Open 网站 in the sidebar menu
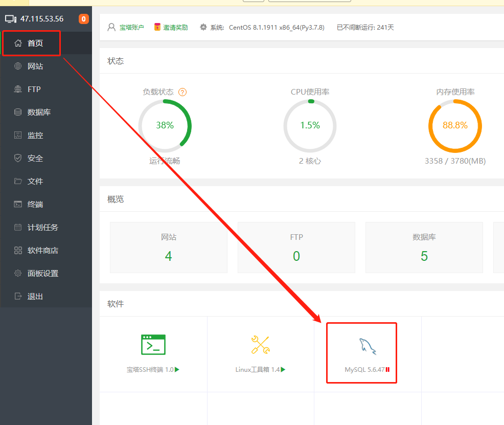 coord(35,66)
